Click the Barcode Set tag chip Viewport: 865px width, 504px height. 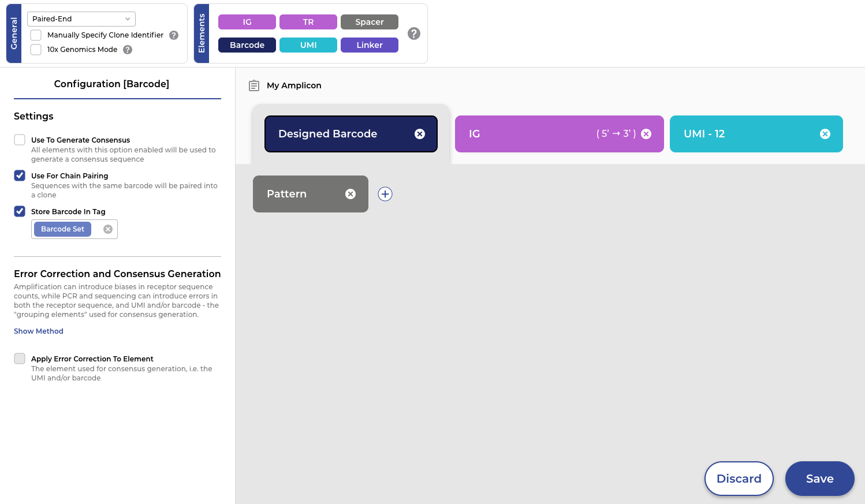(x=62, y=229)
